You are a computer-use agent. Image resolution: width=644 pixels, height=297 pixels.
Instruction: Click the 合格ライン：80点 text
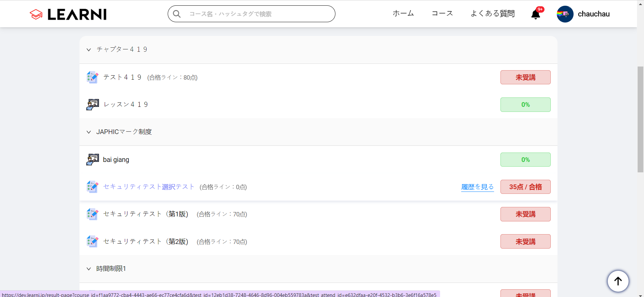(x=172, y=78)
